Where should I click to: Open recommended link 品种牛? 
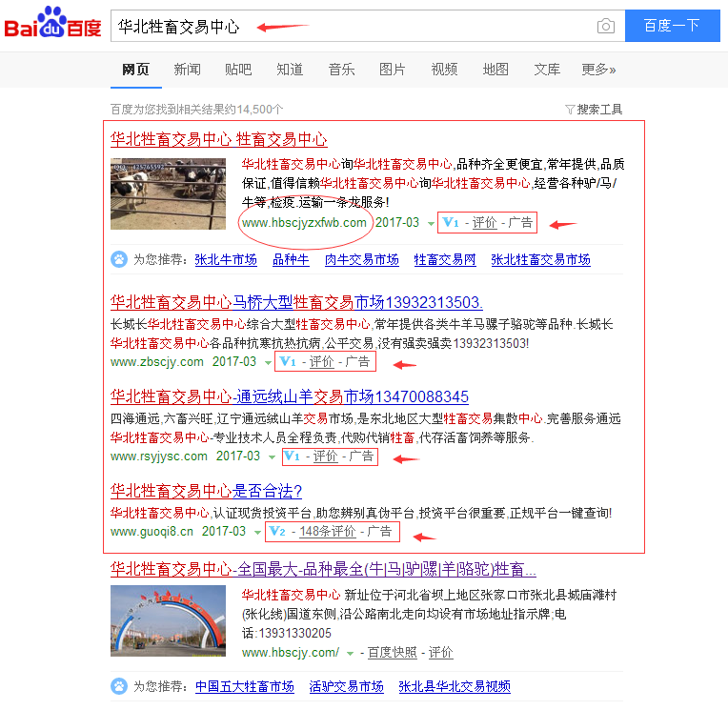tap(291, 259)
